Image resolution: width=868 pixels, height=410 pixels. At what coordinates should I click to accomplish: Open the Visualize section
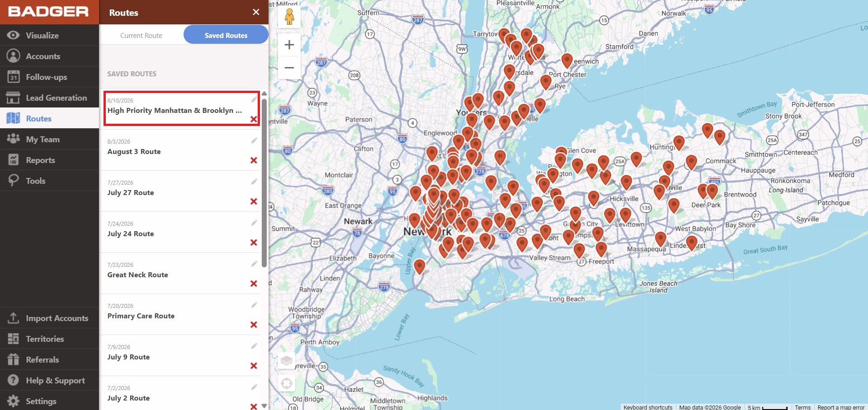[49, 35]
